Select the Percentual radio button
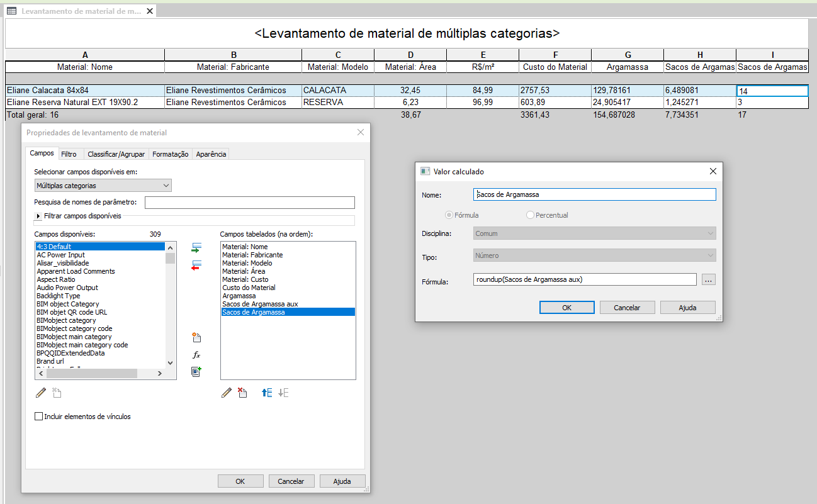The height and width of the screenshot is (504, 817). point(529,215)
